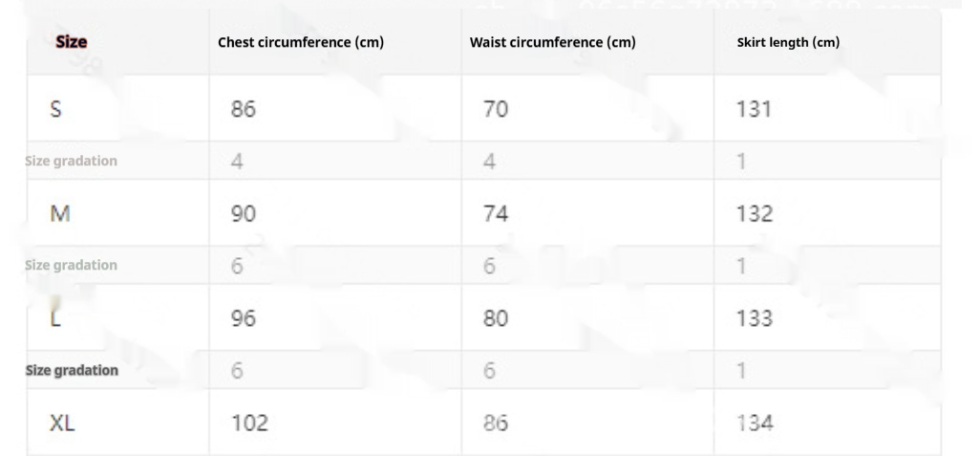Screen dimensions: 980x456
Task: Click the L size row label
Action: click(55, 317)
